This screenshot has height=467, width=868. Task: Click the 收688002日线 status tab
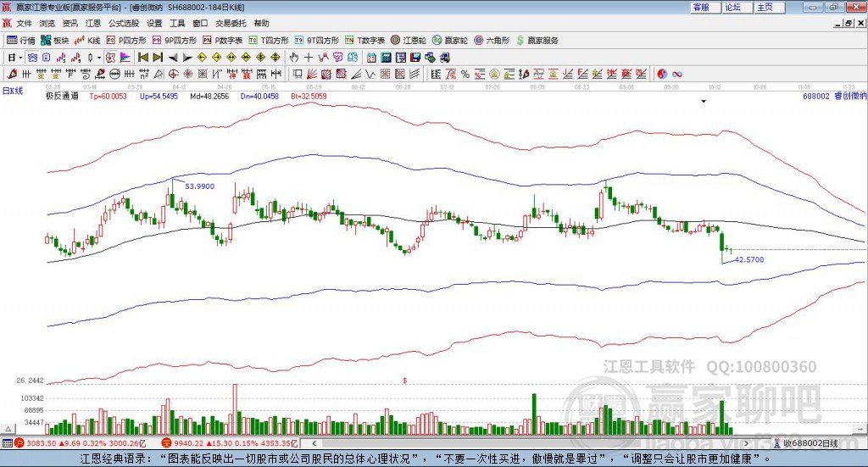click(806, 443)
